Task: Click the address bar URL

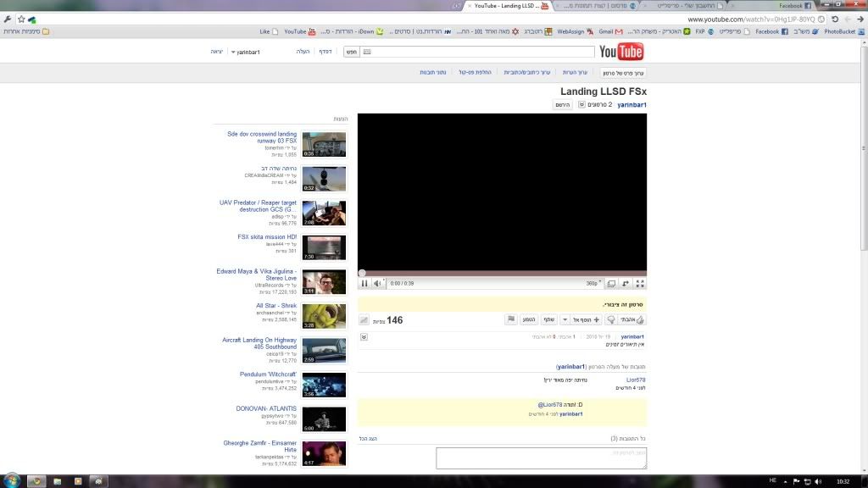Action: point(751,19)
